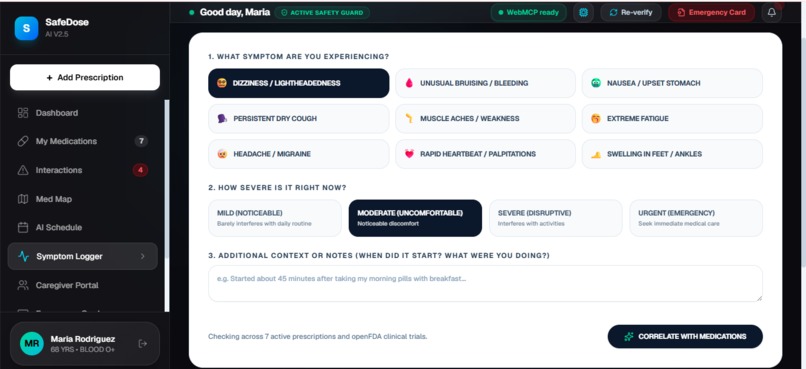This screenshot has height=369, width=806.
Task: Set severity to Urgent (Emergency)
Action: coord(696,218)
